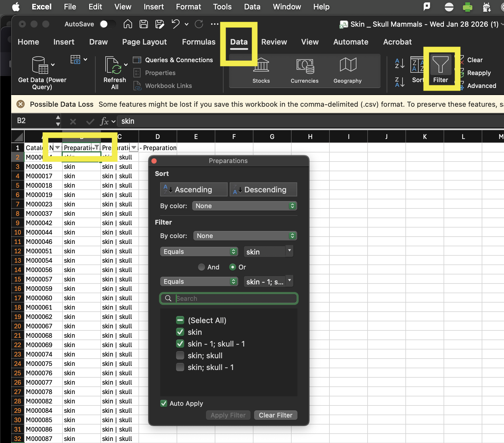Image resolution: width=504 pixels, height=443 pixels.
Task: Check the 'skin; skull' filter checkbox
Action: (180, 356)
